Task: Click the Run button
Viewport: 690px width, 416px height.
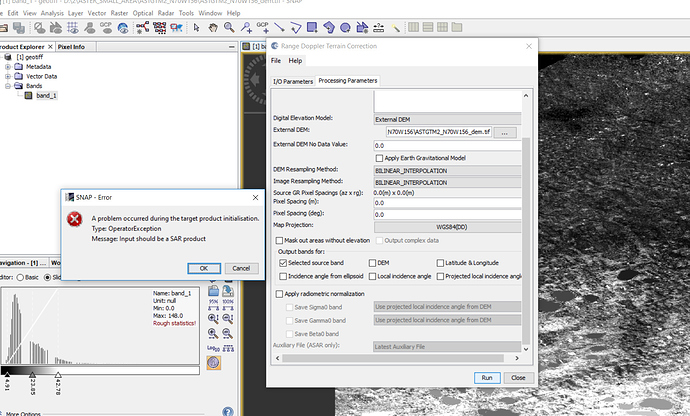Action: (x=487, y=378)
